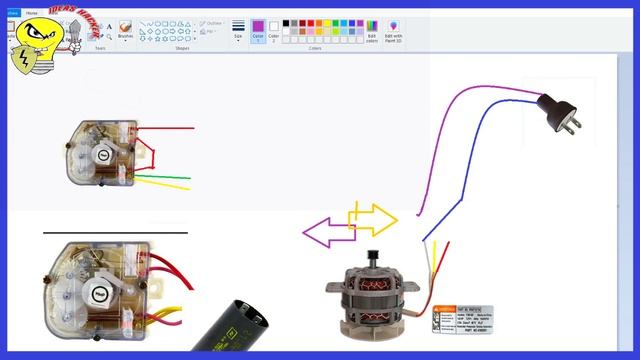Pick the lavender color swatch

coord(360,31)
